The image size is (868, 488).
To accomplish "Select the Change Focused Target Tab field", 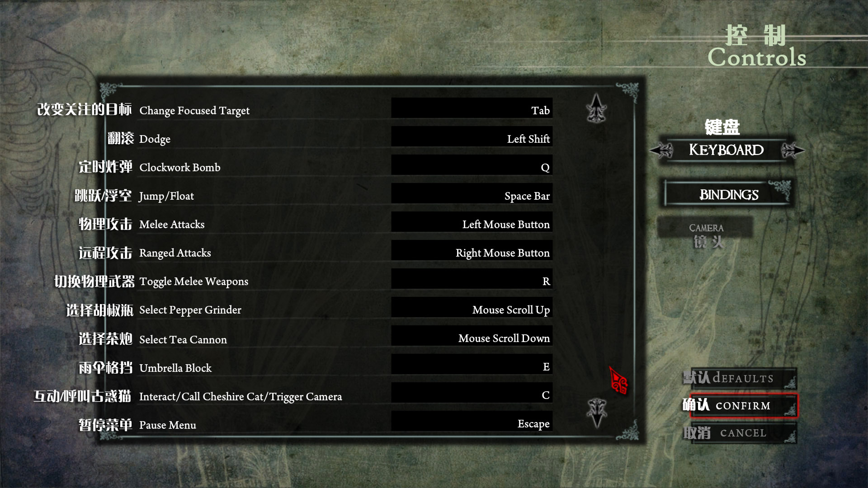I will [472, 108].
